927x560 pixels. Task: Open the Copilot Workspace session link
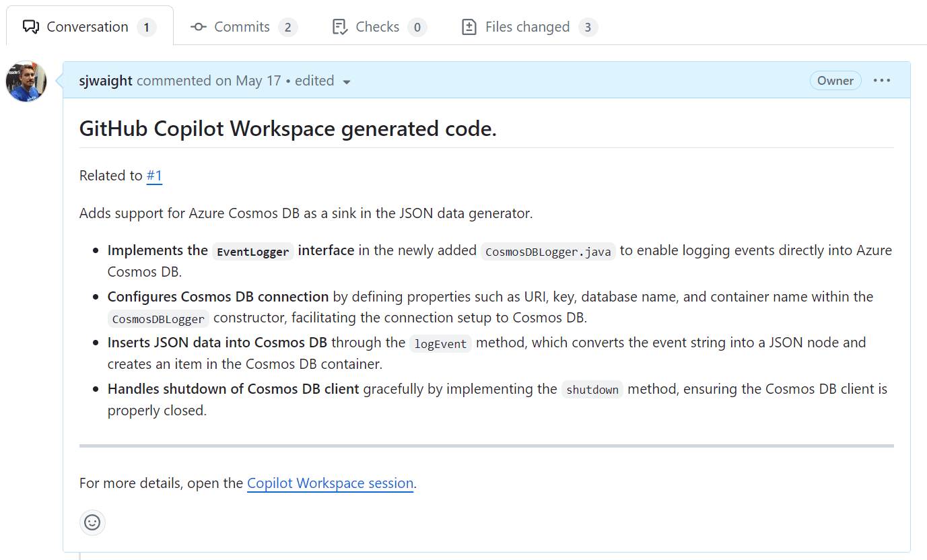330,483
